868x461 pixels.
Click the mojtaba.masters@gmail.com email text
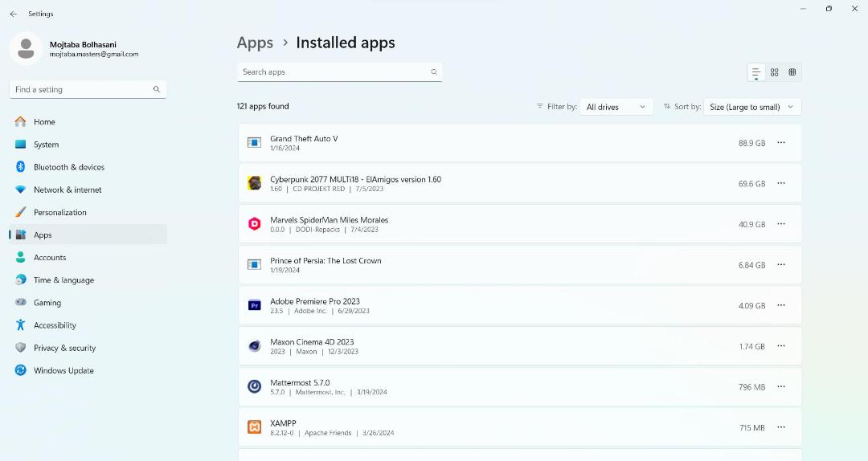(x=94, y=55)
